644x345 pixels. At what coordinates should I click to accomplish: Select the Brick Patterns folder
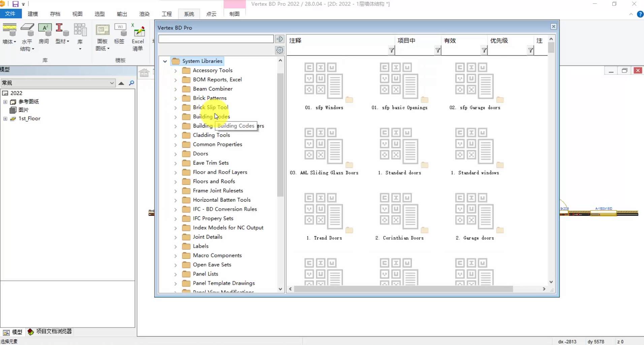(x=210, y=98)
